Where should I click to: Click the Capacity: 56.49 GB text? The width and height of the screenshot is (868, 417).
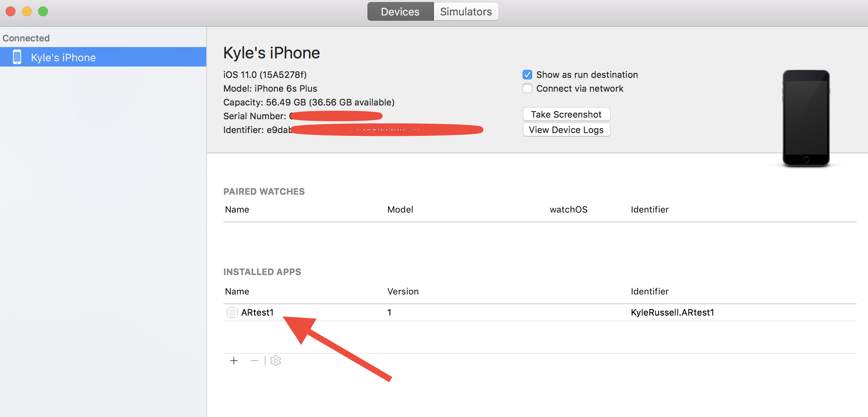(309, 102)
